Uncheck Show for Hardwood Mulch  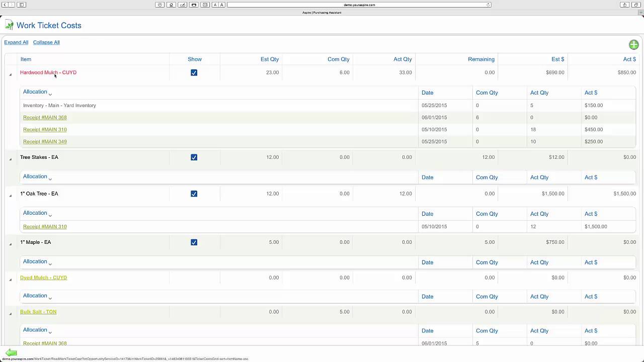pyautogui.click(x=194, y=72)
